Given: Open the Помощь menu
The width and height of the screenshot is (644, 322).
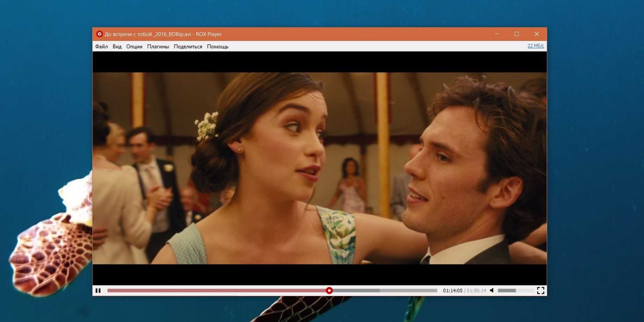Looking at the screenshot, I should 217,46.
